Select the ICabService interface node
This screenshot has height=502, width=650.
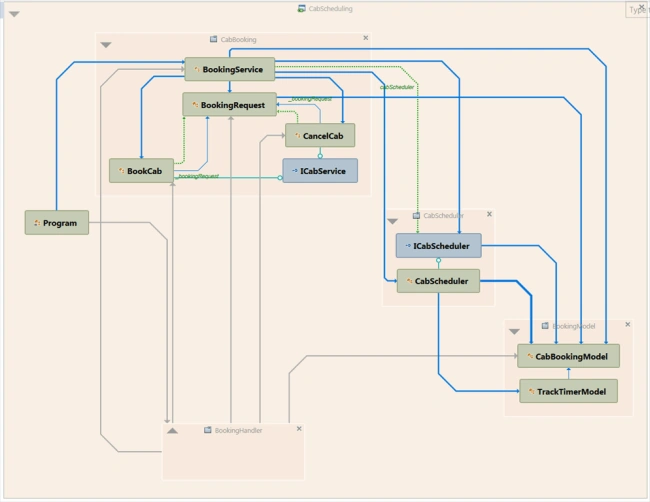[320, 171]
